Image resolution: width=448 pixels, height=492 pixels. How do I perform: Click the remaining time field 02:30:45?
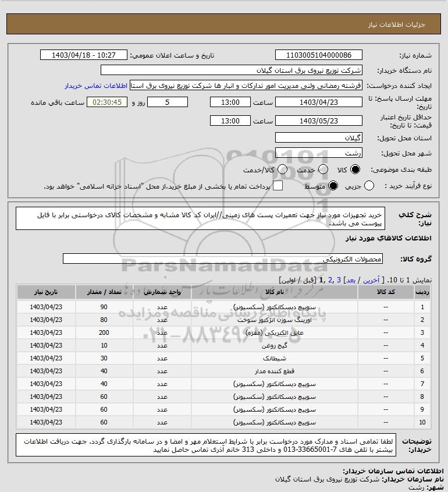[x=107, y=102]
